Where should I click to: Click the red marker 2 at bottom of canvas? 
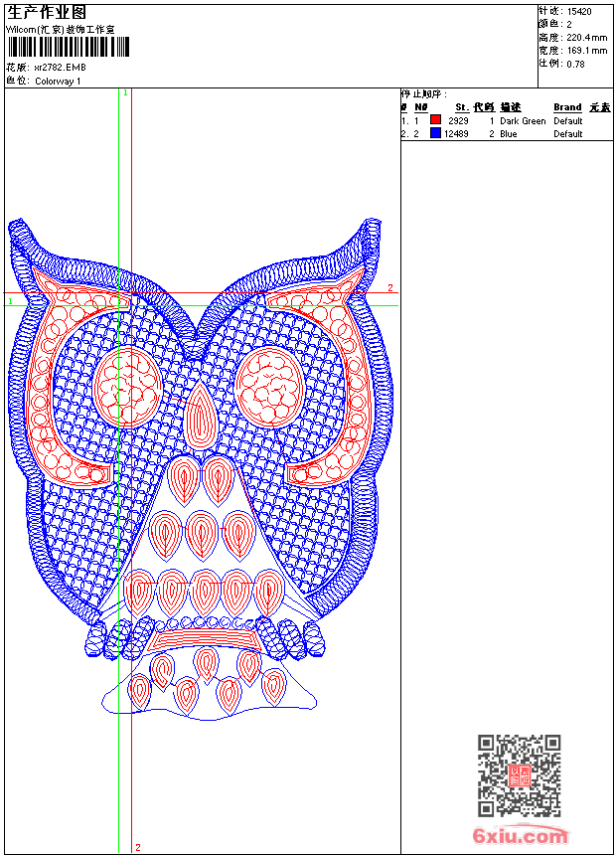tap(137, 847)
